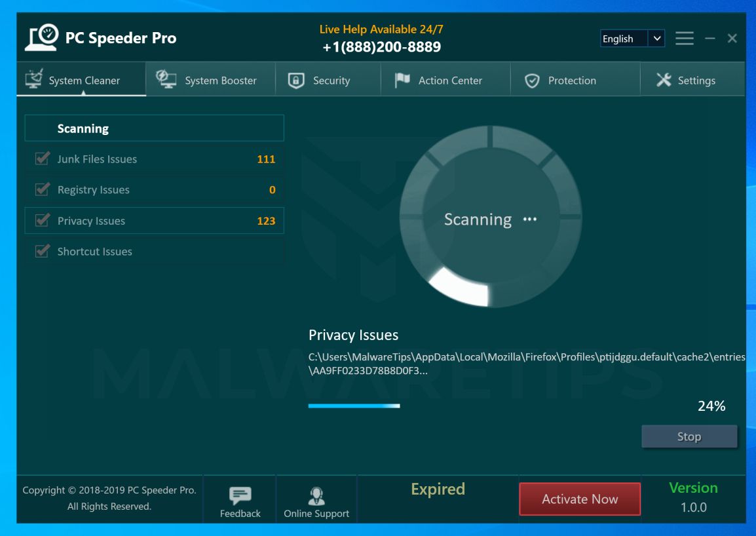
Task: Open the hamburger menu icon
Action: coord(684,38)
